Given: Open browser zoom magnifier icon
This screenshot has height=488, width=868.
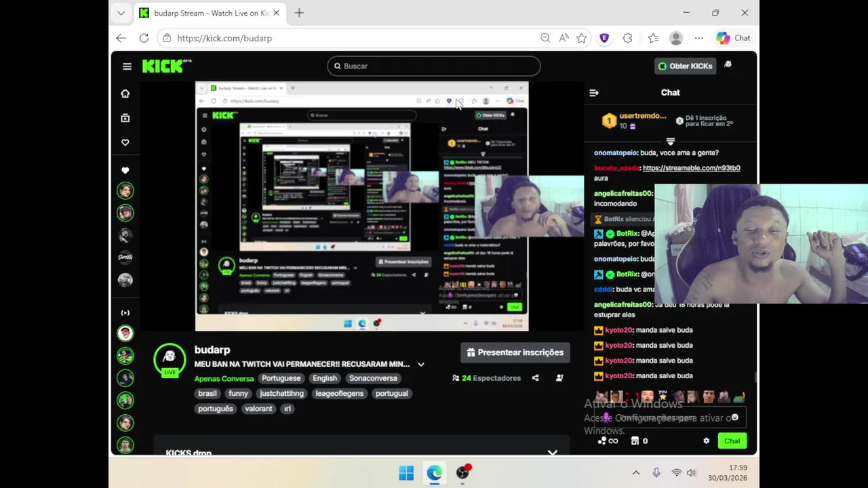Looking at the screenshot, I should tap(545, 38).
